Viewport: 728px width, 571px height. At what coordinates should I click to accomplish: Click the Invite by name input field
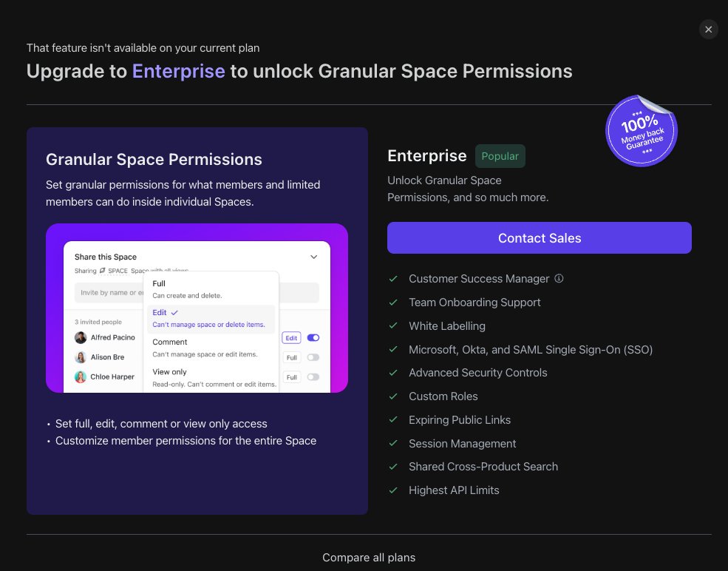point(197,293)
